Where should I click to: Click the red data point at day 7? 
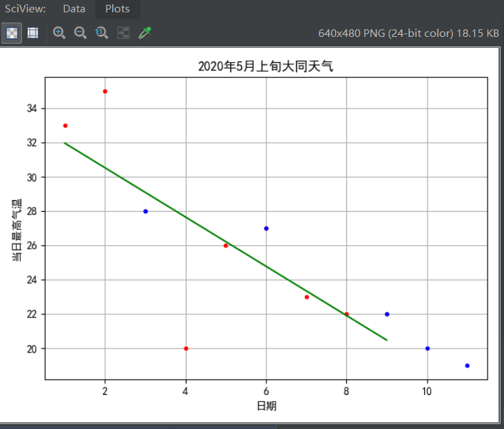[307, 297]
